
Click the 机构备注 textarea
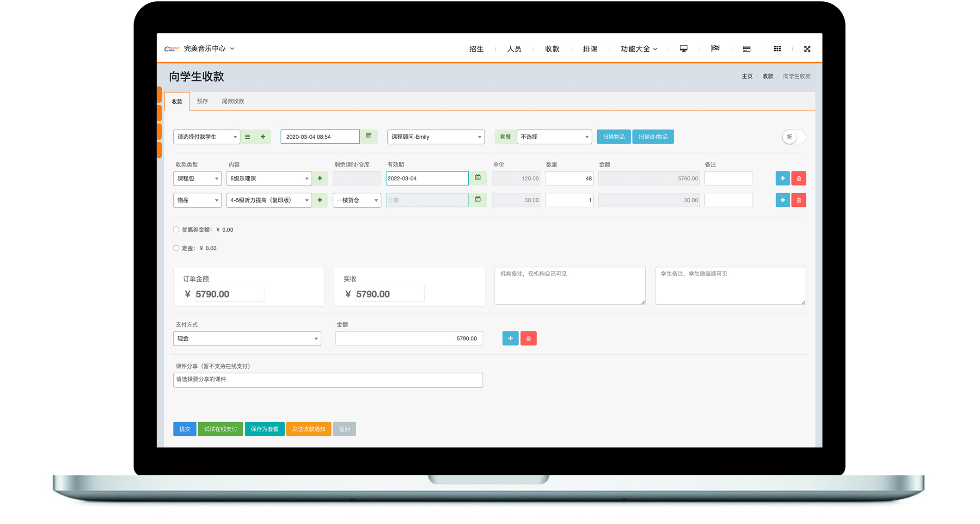click(570, 286)
